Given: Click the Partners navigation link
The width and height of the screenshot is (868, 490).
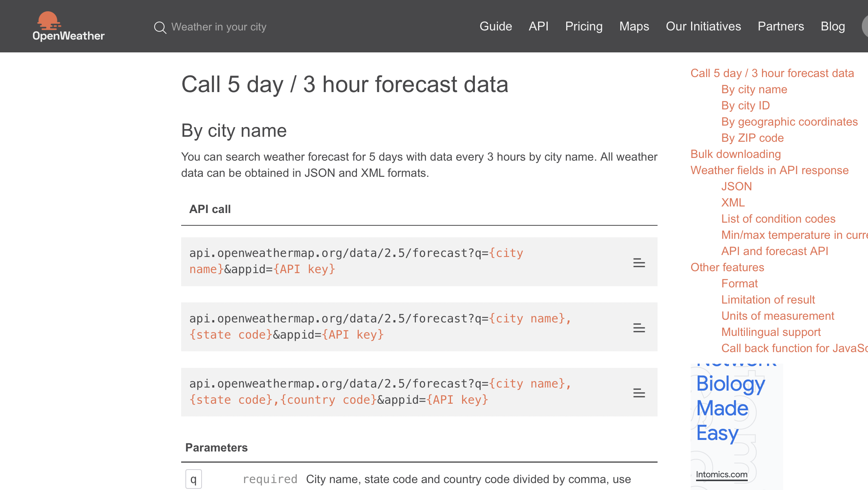Looking at the screenshot, I should [781, 26].
